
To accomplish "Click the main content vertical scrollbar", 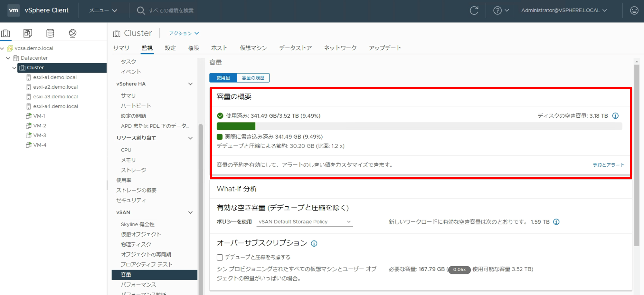I will point(637,155).
